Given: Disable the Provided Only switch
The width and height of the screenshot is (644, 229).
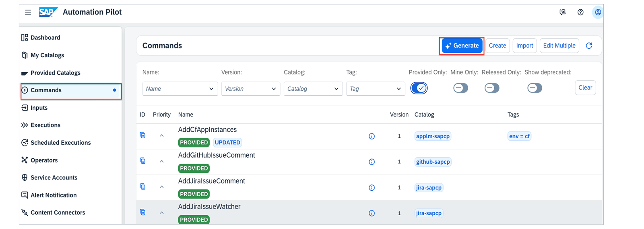Looking at the screenshot, I should click(x=419, y=88).
